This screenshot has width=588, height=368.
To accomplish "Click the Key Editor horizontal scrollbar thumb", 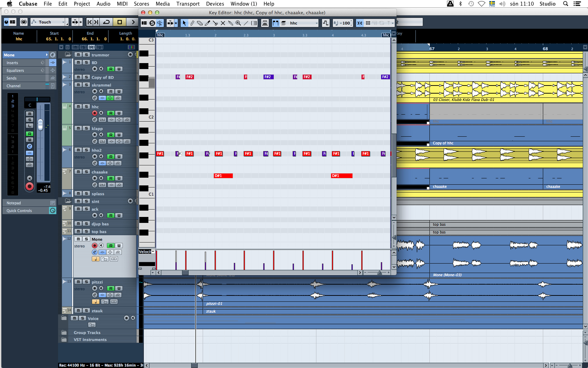I will (x=185, y=272).
